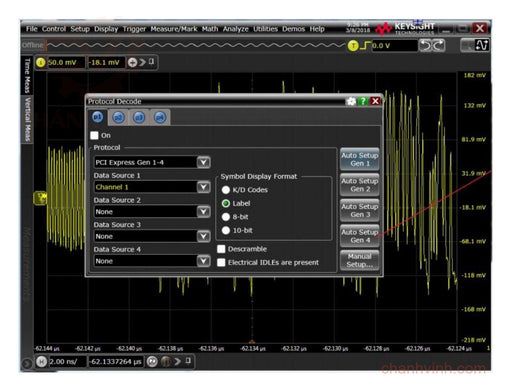Expand the Data Source 2 dropdown
Image resolution: width=512 pixels, height=392 pixels.
click(203, 212)
